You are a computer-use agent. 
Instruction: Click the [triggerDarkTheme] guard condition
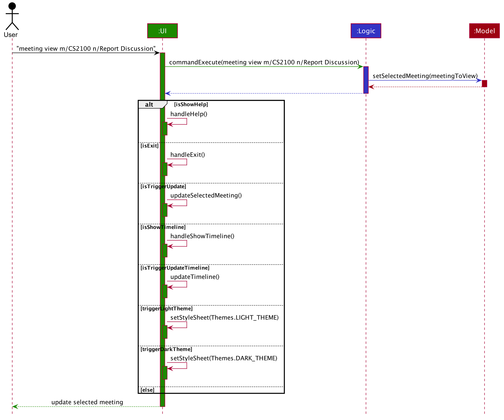166,349
